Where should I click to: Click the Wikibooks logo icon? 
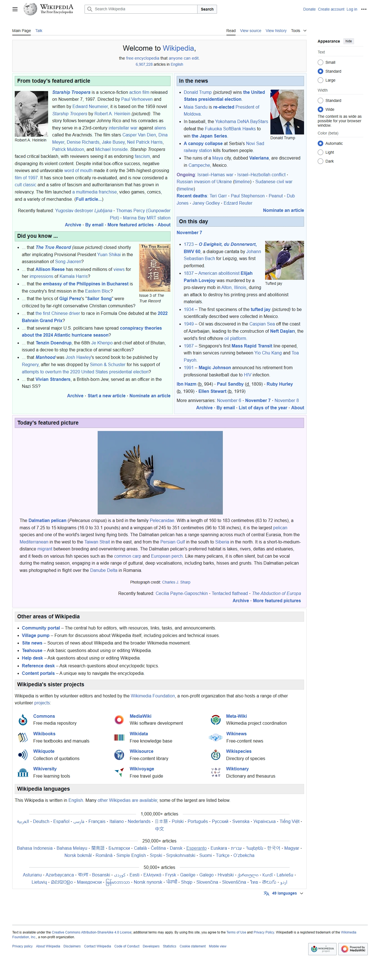click(23, 737)
